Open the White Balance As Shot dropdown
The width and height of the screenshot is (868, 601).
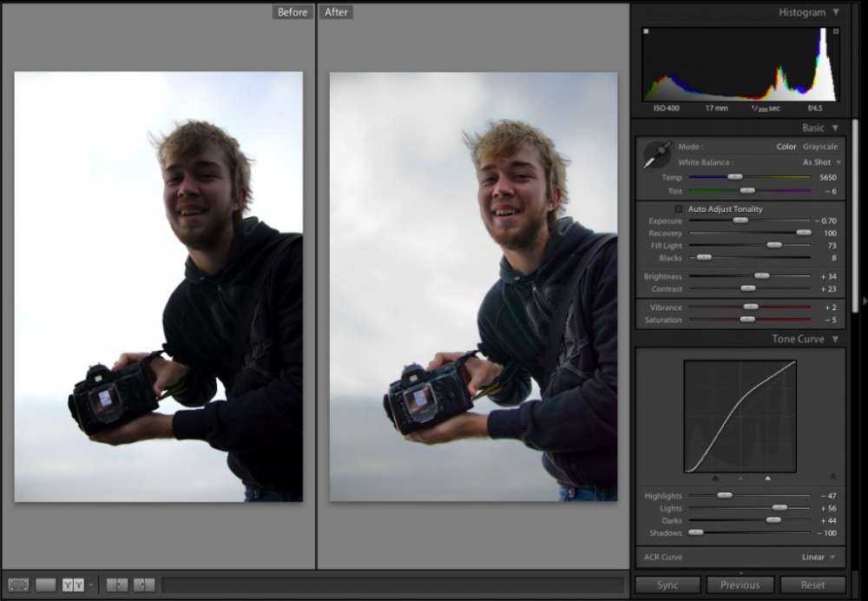click(821, 162)
